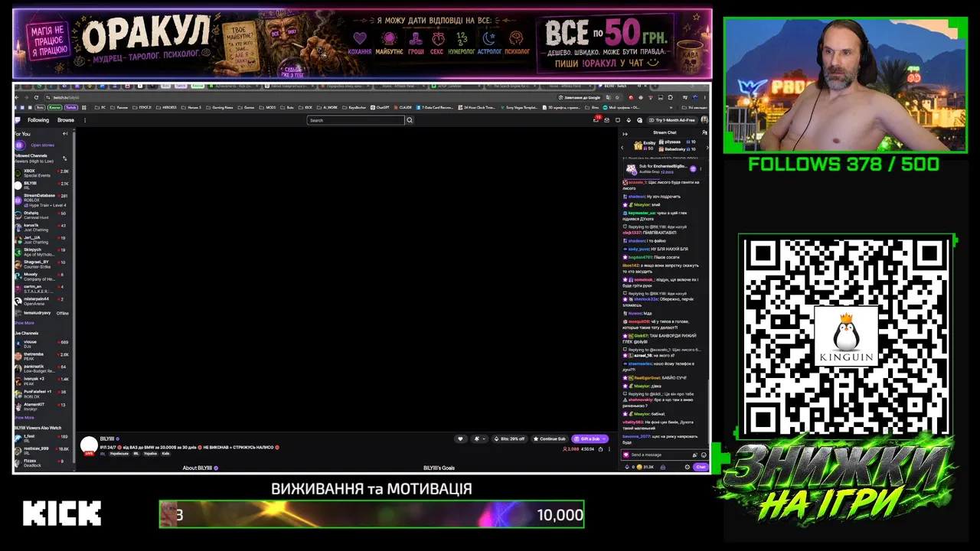Select the BILYIIII's Goals section

[439, 468]
